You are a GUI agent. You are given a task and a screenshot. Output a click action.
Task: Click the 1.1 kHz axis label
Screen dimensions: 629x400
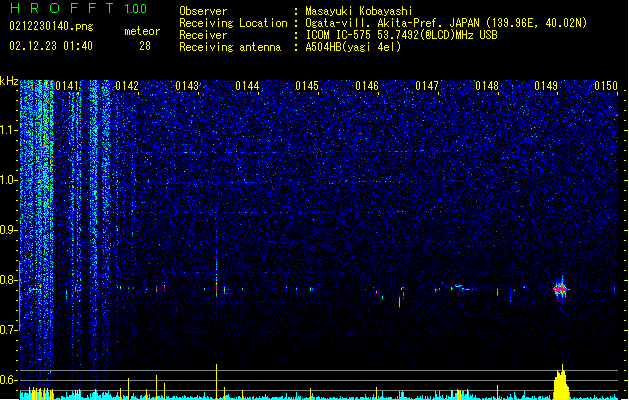click(x=8, y=130)
